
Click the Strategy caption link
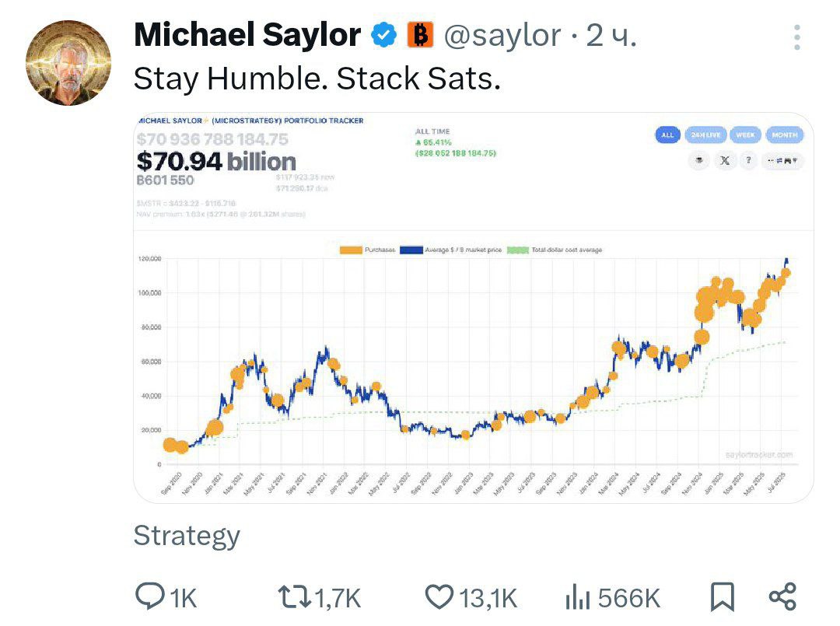[x=187, y=536]
